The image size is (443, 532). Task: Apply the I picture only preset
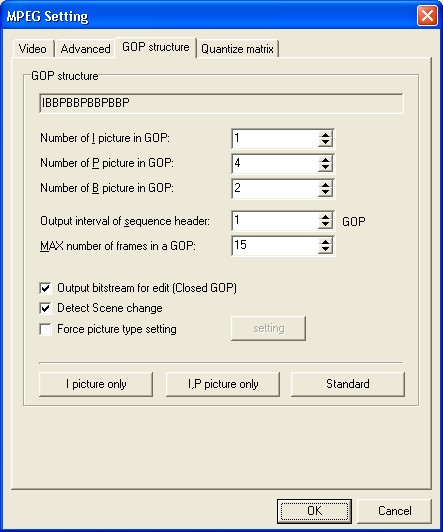96,384
